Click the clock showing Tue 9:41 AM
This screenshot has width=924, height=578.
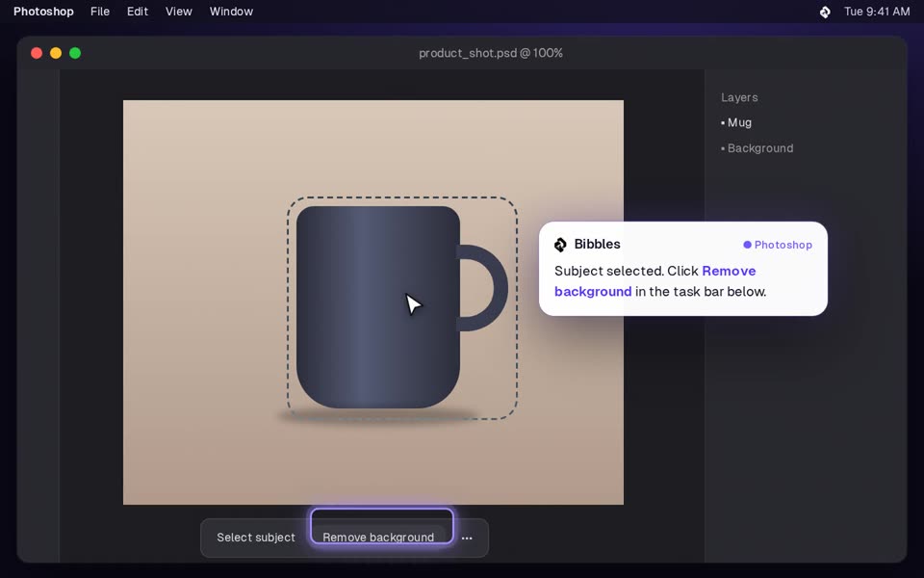point(877,12)
